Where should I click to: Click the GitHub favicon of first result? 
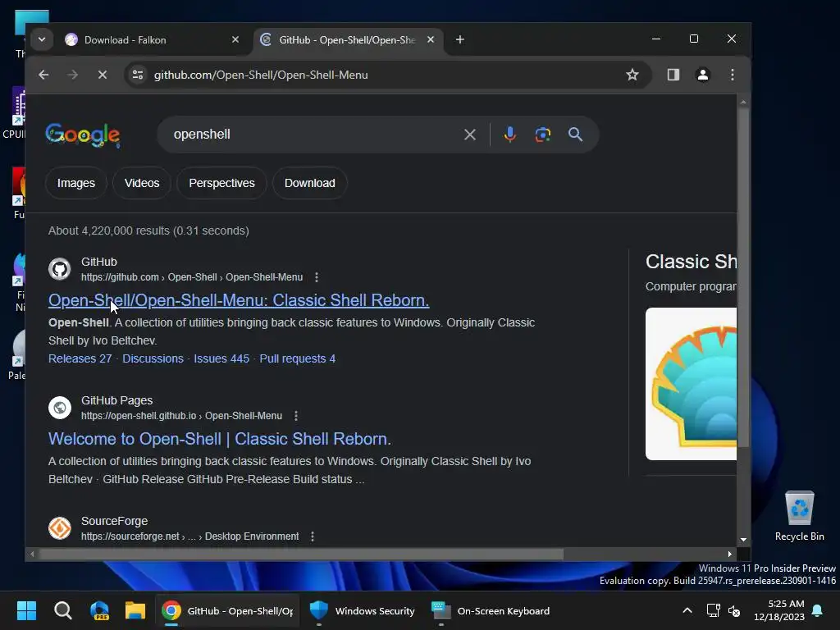pyautogui.click(x=59, y=269)
